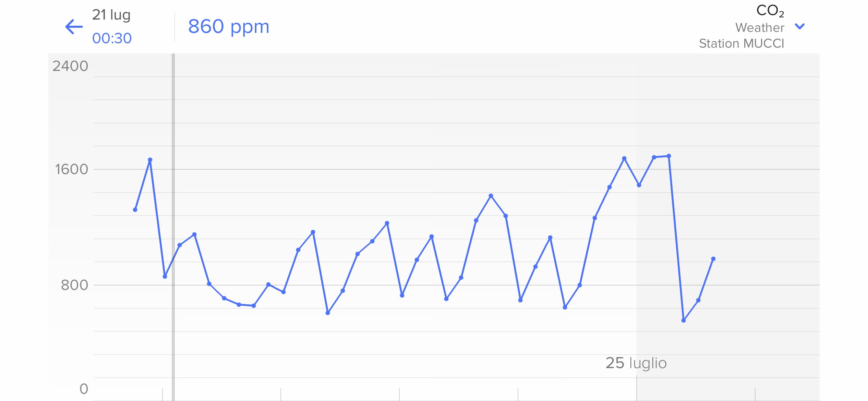The width and height of the screenshot is (868, 401).
Task: Select Weather Station MUCCI source label
Action: tap(742, 36)
